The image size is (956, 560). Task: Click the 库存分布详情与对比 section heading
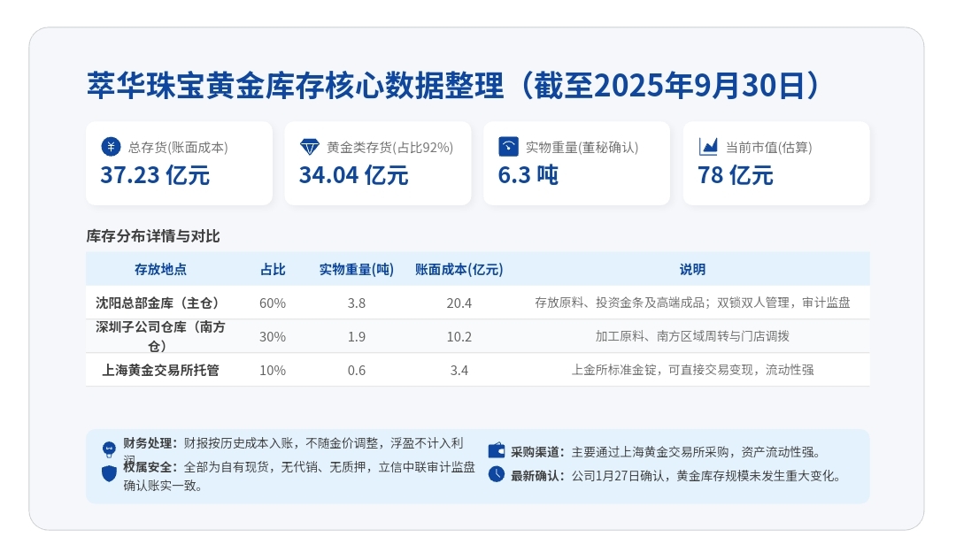(x=153, y=236)
